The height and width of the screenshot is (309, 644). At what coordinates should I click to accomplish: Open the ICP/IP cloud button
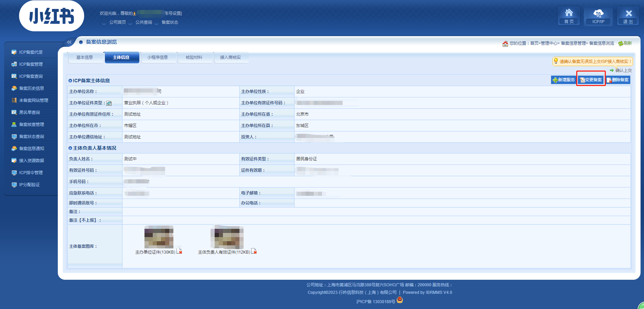[598, 16]
